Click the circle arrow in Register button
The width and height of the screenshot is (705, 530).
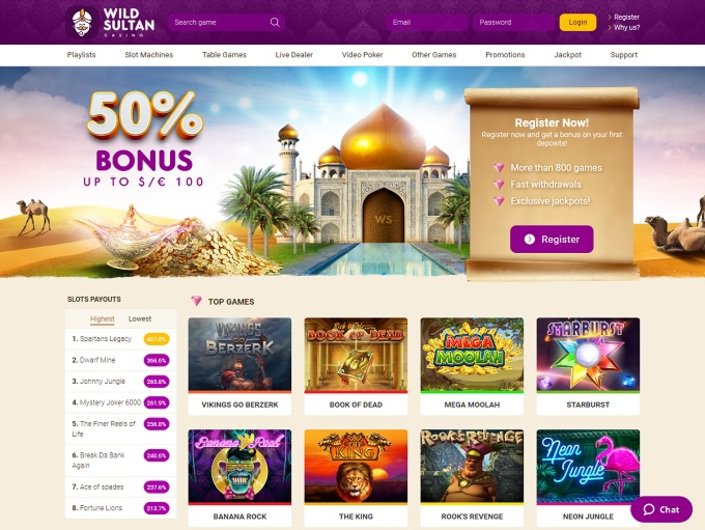[530, 239]
